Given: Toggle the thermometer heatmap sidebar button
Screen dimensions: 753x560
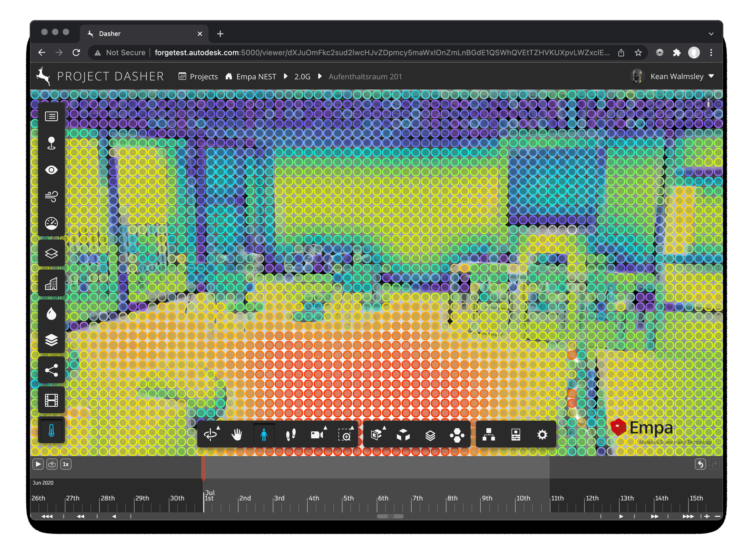Looking at the screenshot, I should [51, 431].
